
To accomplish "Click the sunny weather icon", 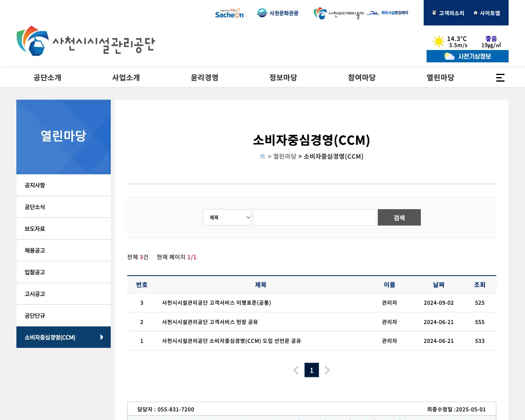I will tap(438, 41).
